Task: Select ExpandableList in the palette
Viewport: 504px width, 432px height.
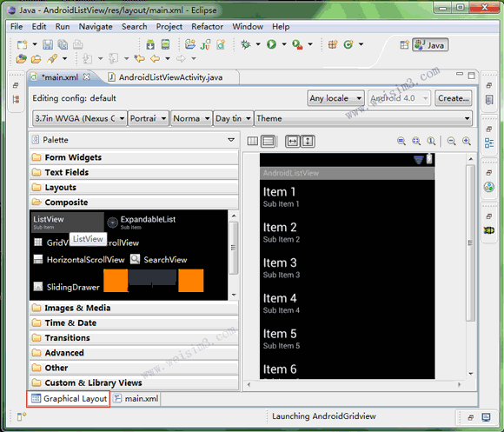Action: (142, 222)
